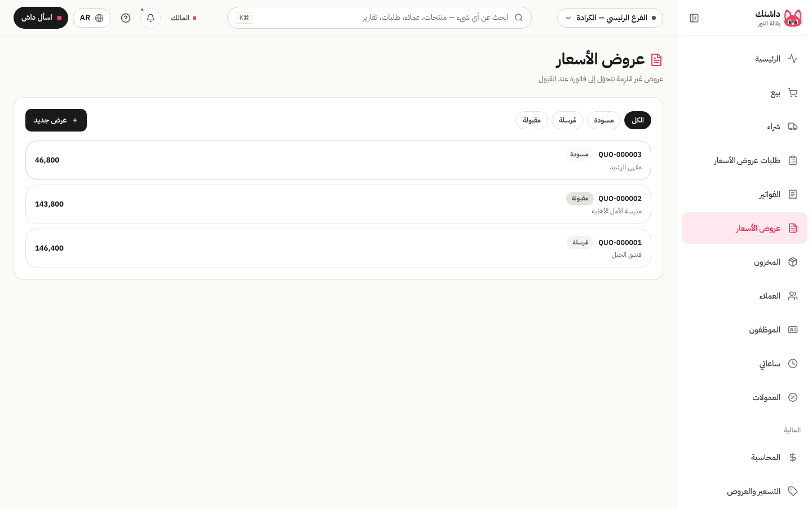Click the الموظفون ID card icon
812x508 pixels.
tap(793, 330)
